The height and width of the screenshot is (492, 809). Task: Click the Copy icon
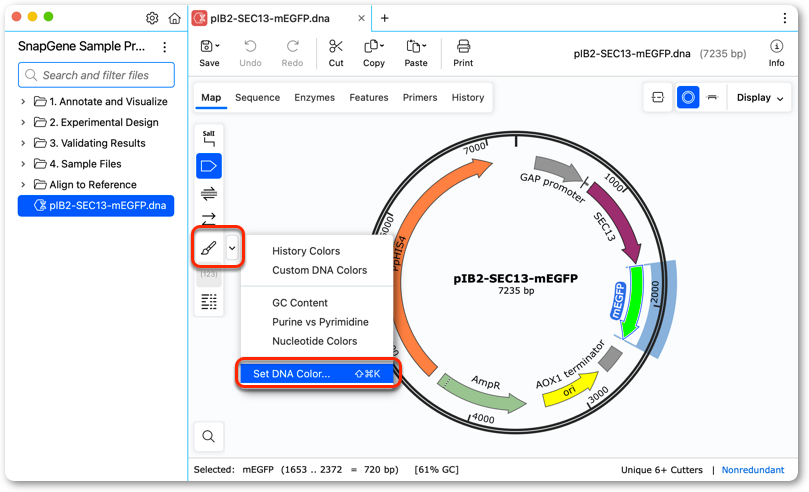click(370, 46)
